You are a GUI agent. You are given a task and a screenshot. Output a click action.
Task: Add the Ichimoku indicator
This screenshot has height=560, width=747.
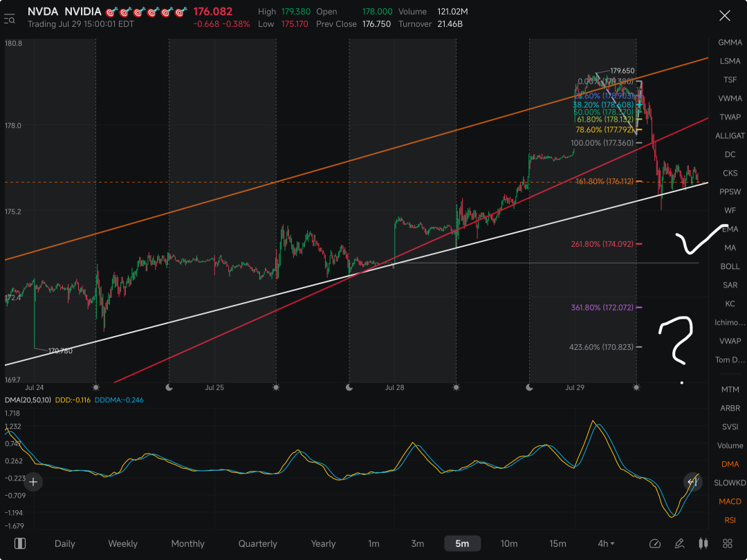point(730,322)
